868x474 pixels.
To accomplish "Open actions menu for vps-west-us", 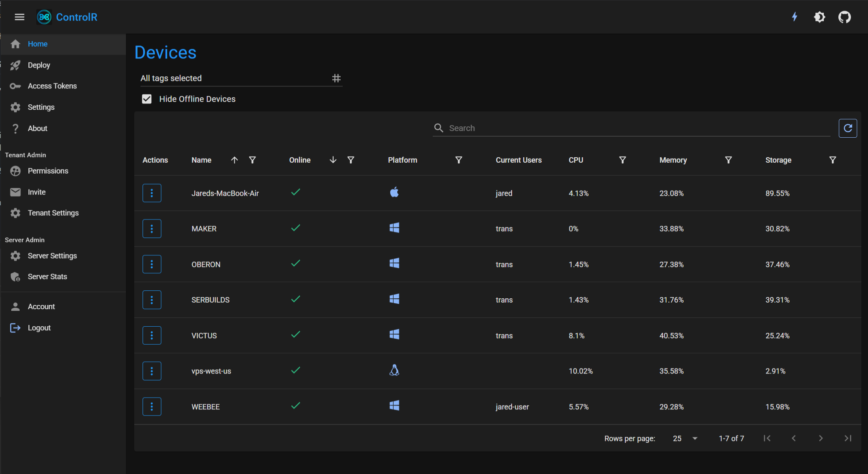I will (152, 371).
